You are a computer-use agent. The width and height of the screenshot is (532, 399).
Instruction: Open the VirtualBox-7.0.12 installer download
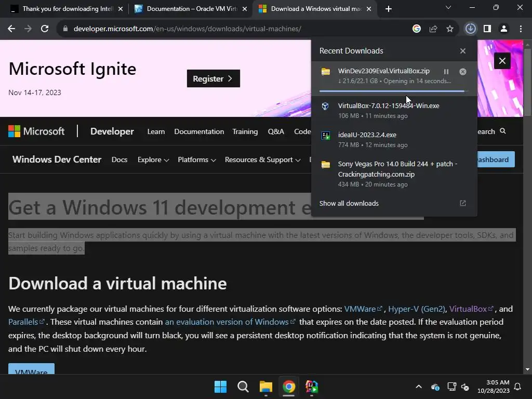tap(394, 111)
